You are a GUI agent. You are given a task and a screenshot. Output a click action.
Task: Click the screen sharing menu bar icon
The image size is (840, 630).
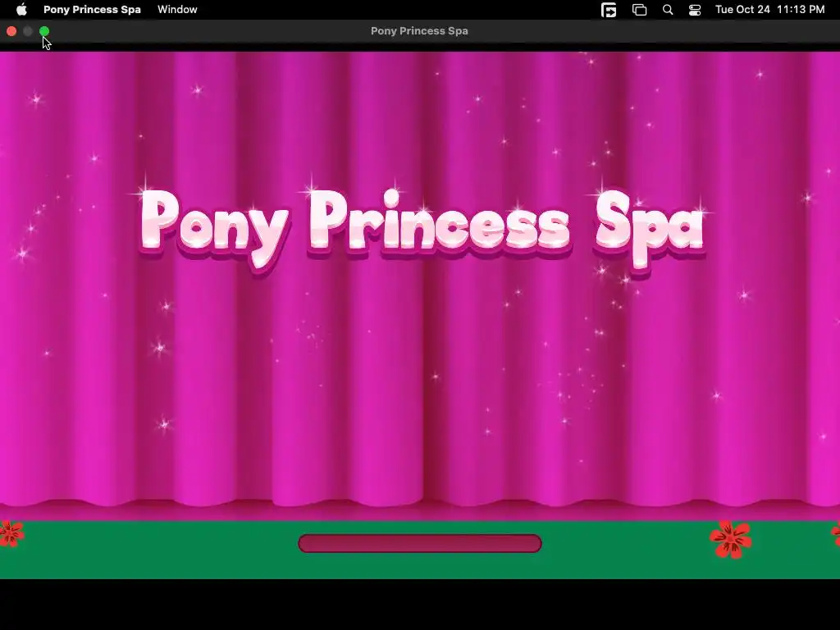coord(609,10)
